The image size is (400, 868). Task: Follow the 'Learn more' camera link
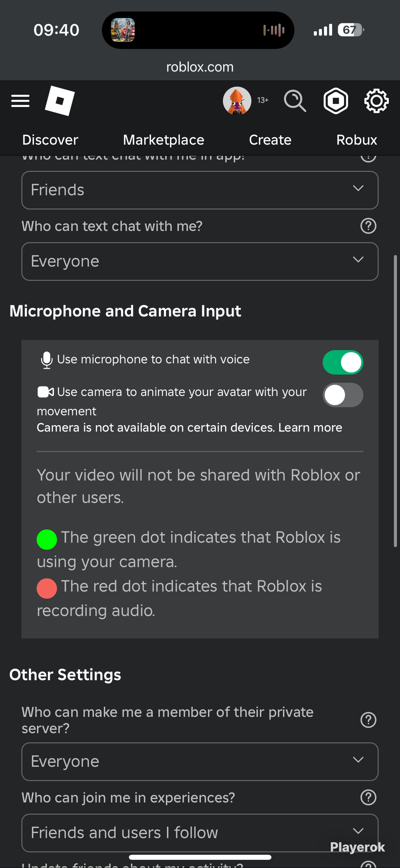click(x=310, y=428)
